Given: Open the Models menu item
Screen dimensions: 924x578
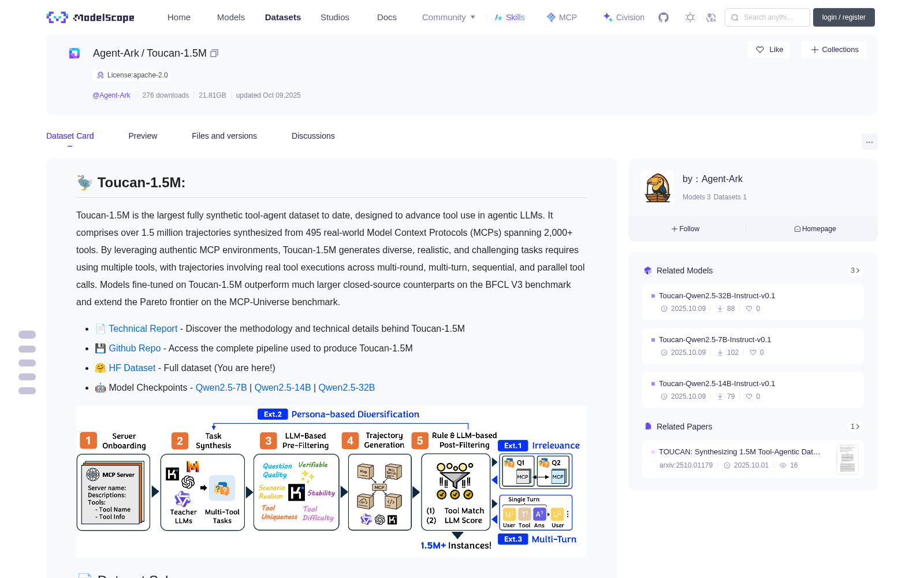Looking at the screenshot, I should pyautogui.click(x=231, y=17).
